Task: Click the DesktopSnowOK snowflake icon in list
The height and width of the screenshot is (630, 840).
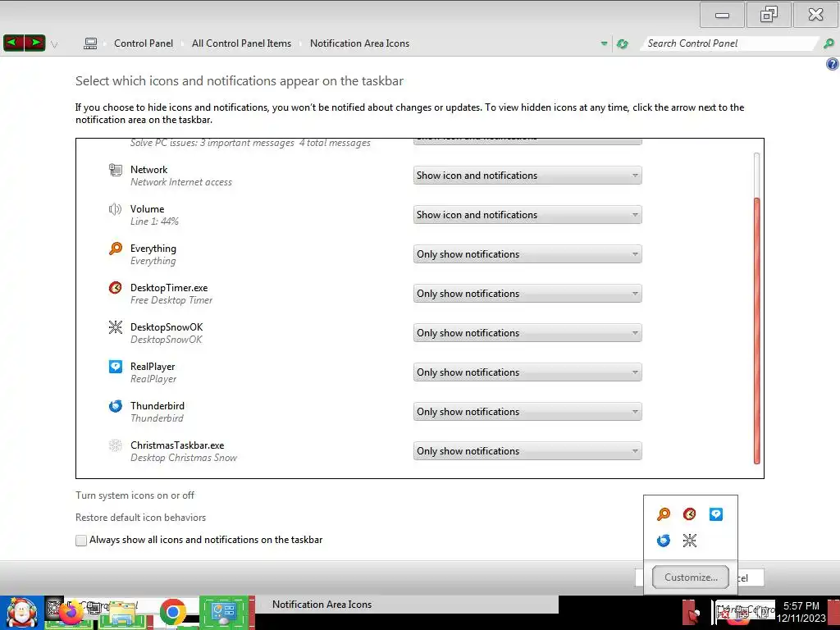Action: coord(115,326)
